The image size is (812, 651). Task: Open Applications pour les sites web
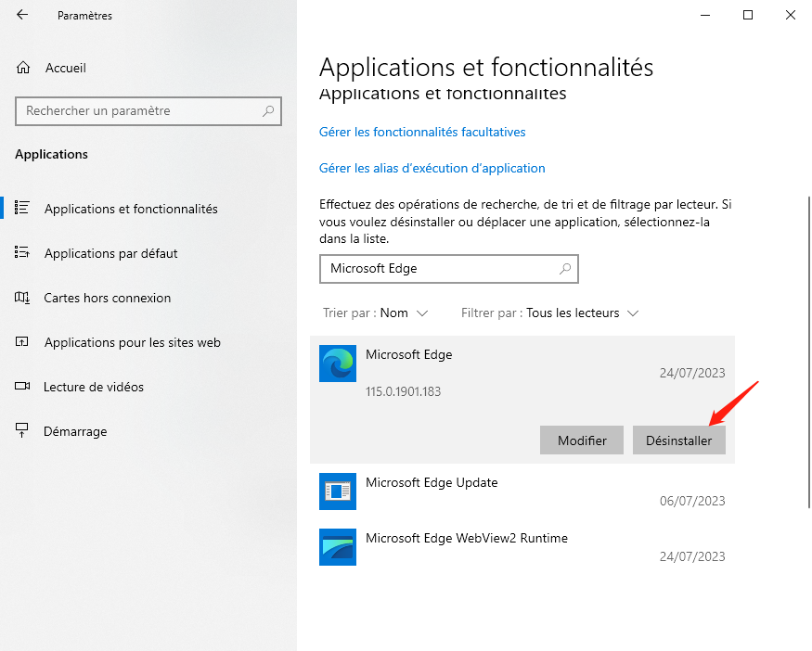tap(132, 342)
